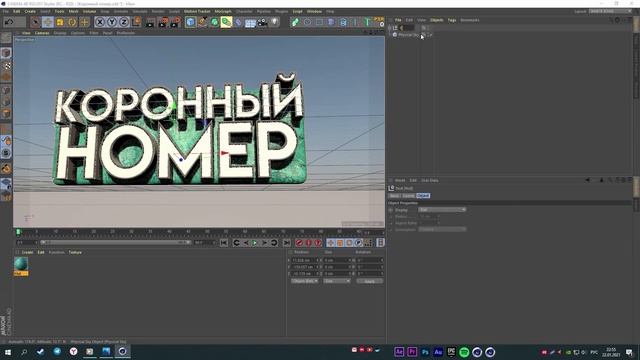This screenshot has width=640, height=360.
Task: Step to previous frame
Action: coord(246,243)
